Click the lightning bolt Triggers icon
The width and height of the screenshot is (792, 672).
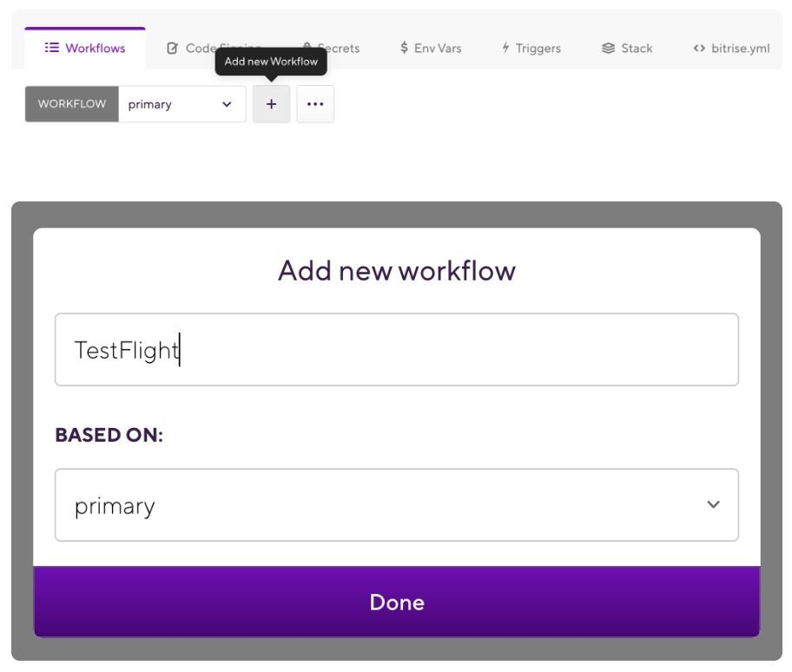click(x=505, y=49)
